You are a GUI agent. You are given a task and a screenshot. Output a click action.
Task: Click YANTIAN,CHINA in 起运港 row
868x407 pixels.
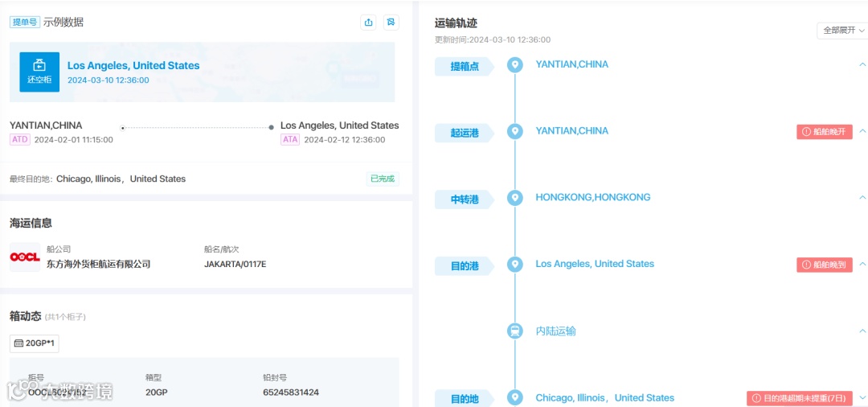pos(572,130)
